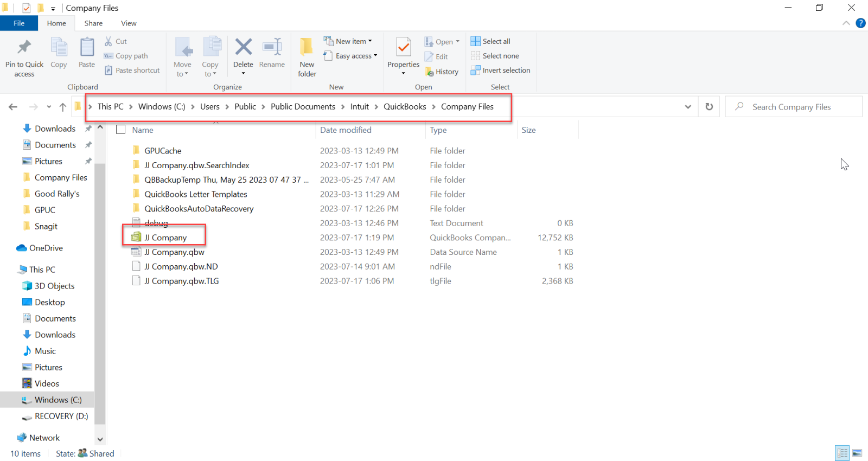
Task: Click QuickBooks in the address path
Action: coord(405,106)
